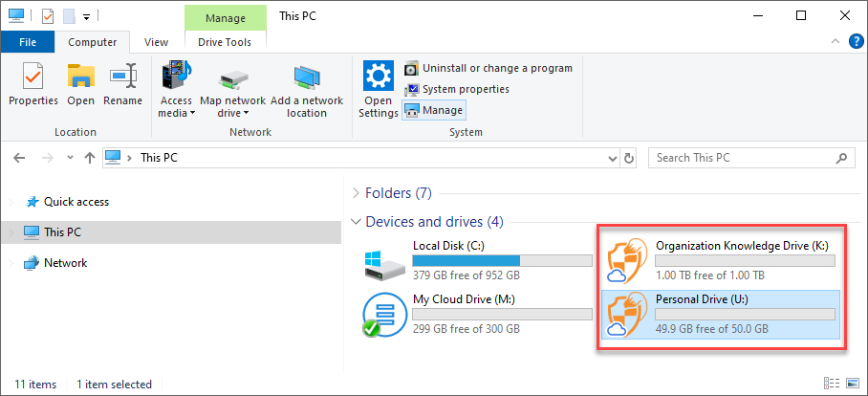Click the Up one level arrow
Viewport: 868px width, 396px height.
pos(89,158)
